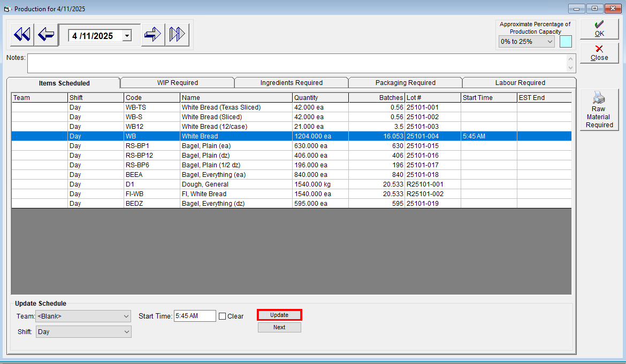Select the Bagel, Plain (ea) row
Image resolution: width=626 pixels, height=364 pixels.
[292, 146]
